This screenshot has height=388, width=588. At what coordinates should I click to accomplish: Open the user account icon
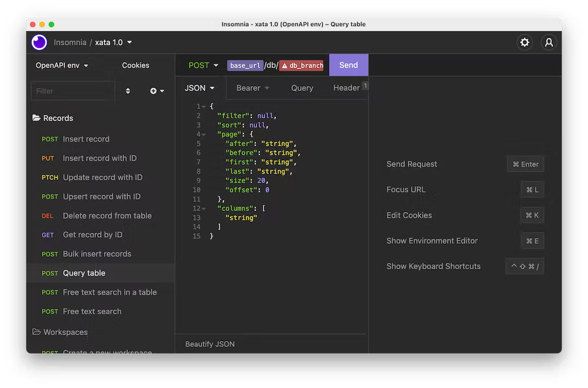[549, 43]
